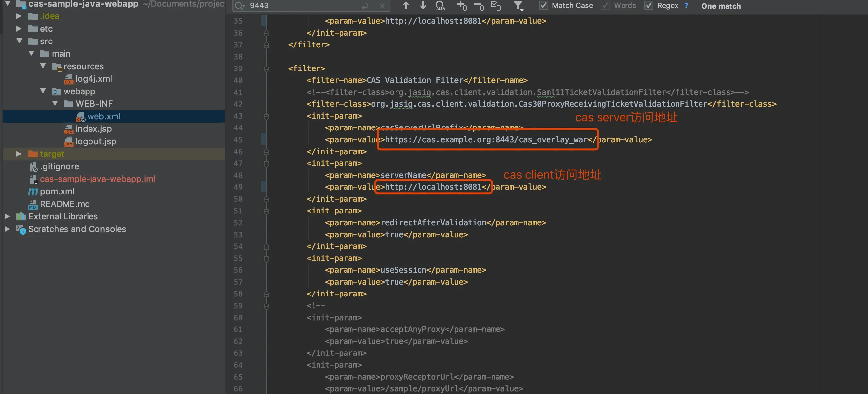Collapse the WEB-INF folder

click(x=55, y=103)
